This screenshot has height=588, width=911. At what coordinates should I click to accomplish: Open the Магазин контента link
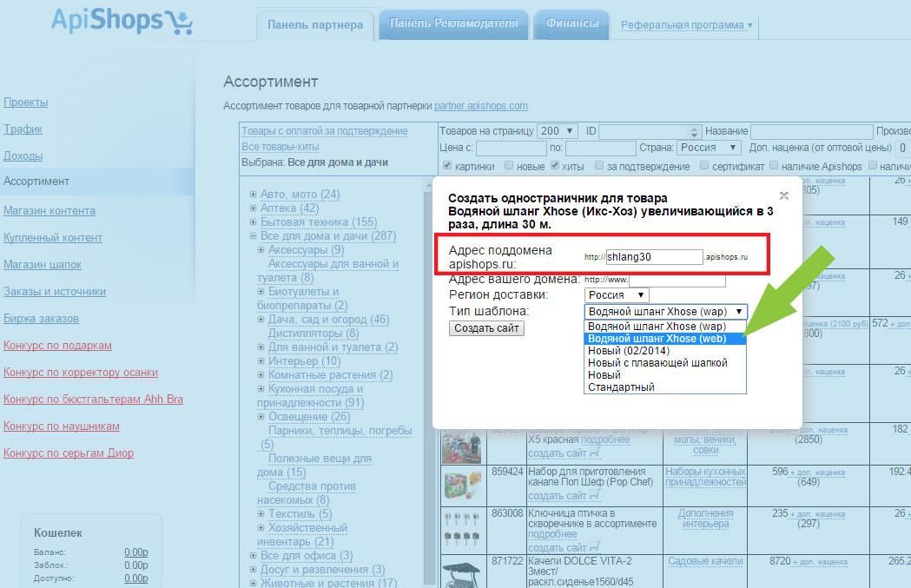(50, 211)
